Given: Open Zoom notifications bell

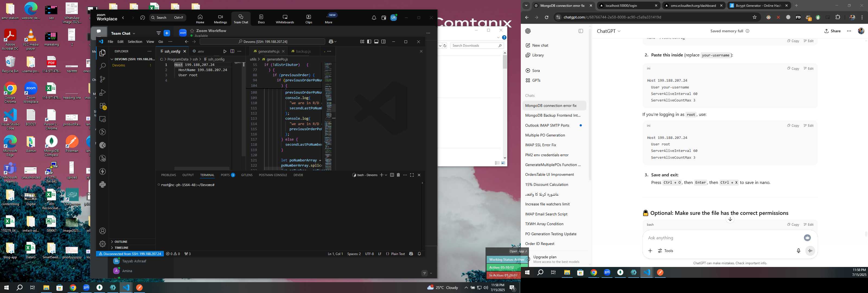Looking at the screenshot, I should click(x=374, y=18).
